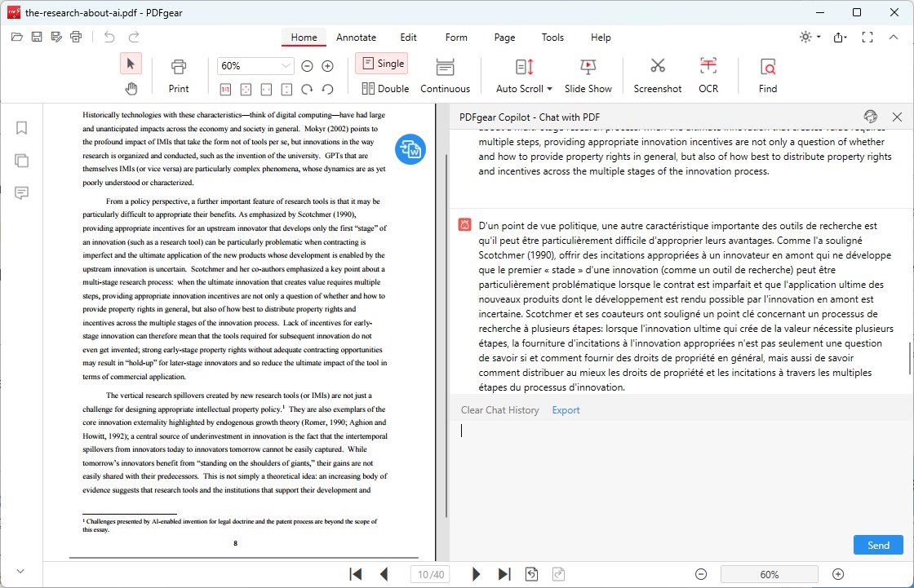
Task: Enter full screen mode
Action: 867,38
